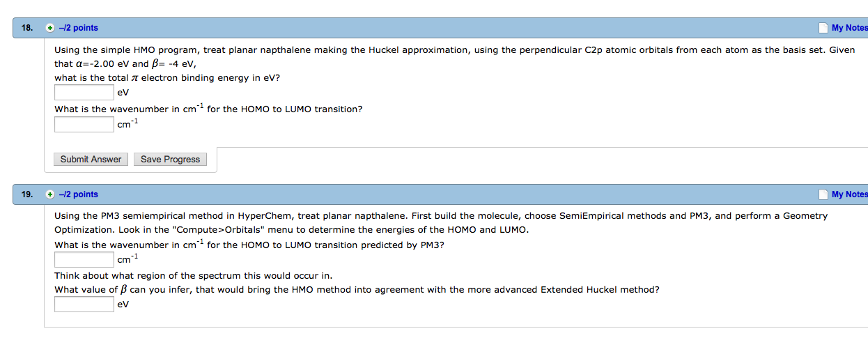Expand question 19 green plus icon
This screenshot has width=868, height=354.
click(49, 194)
